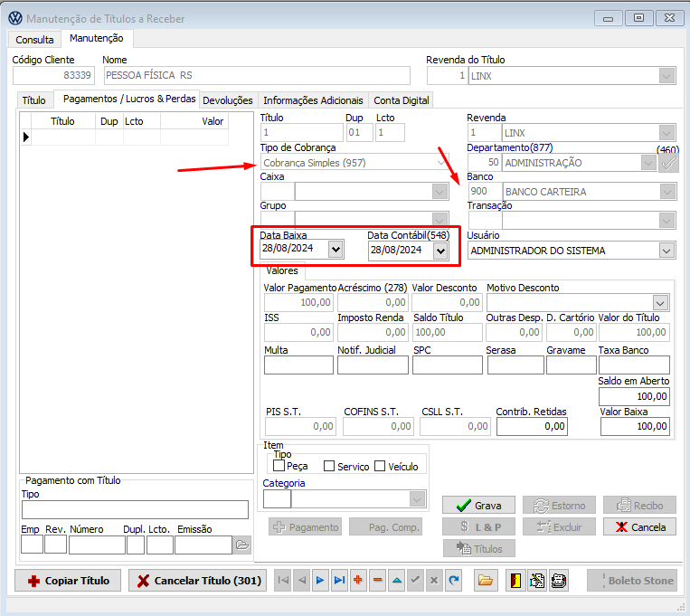Open the yellow folder icon in bottom toolbar
The height and width of the screenshot is (616, 690).
(x=486, y=581)
